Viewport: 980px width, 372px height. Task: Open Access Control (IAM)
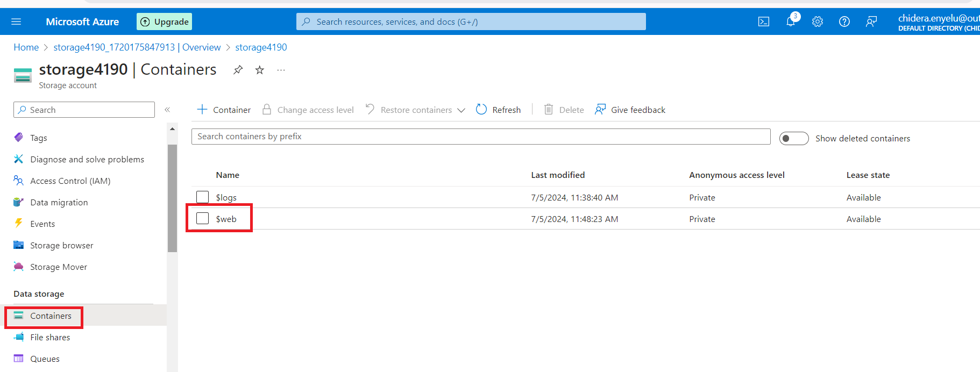point(70,181)
